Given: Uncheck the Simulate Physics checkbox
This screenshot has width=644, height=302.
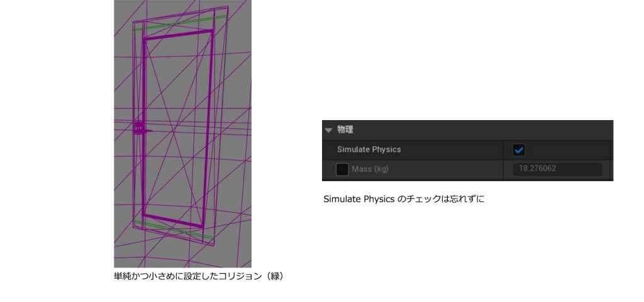Looking at the screenshot, I should click(x=519, y=150).
